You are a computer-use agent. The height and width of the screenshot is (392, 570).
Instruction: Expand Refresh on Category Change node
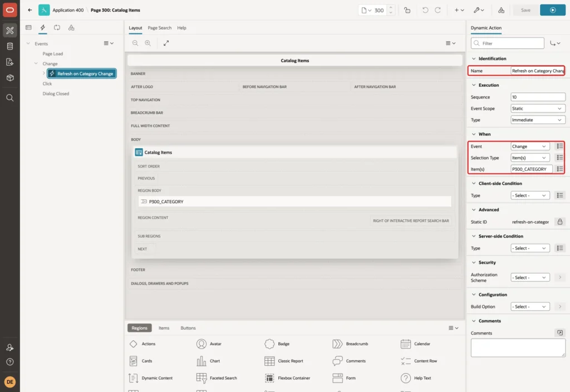point(43,73)
